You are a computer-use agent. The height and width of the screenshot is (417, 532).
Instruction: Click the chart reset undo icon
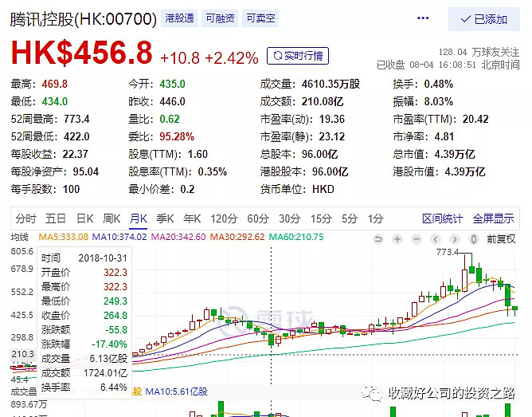(378, 239)
